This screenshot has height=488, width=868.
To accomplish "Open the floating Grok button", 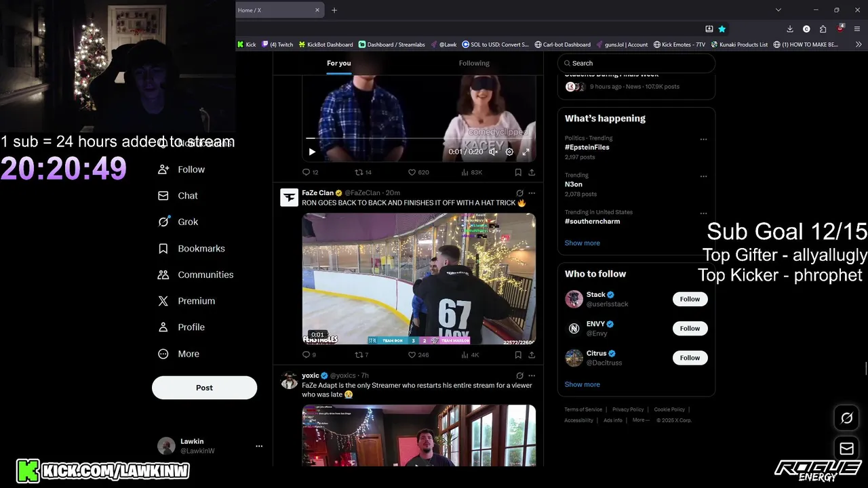I will pyautogui.click(x=846, y=418).
